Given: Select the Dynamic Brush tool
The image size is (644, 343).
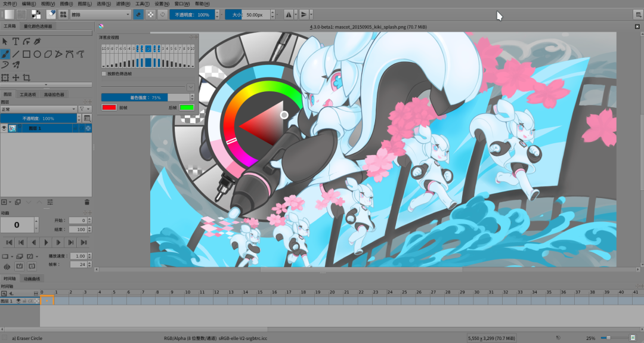Looking at the screenshot, I should tap(5, 65).
